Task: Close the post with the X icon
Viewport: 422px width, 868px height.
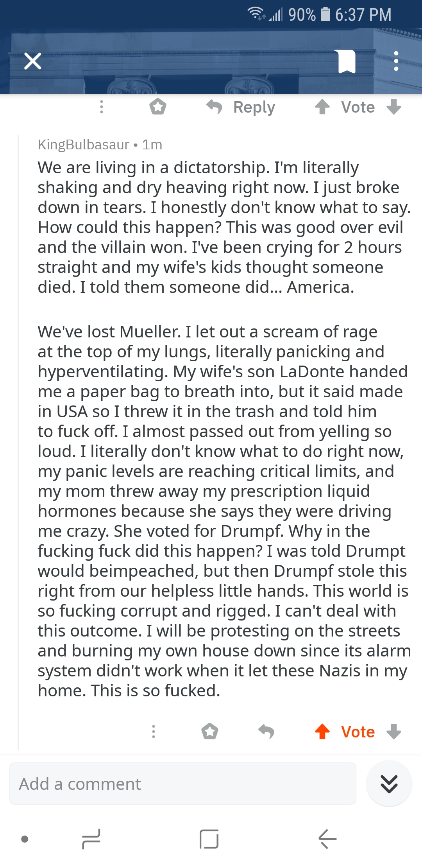Action: point(33,61)
